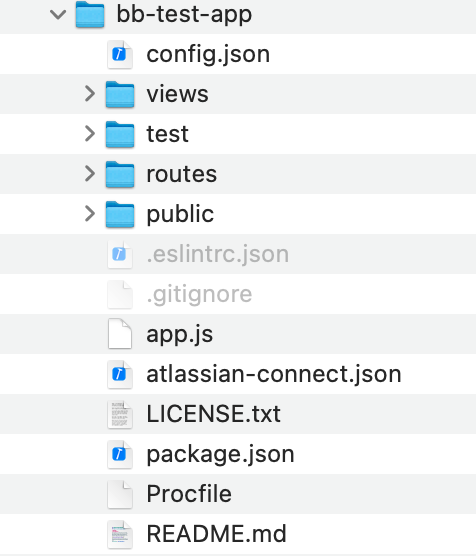
Task: Click the public folder icon
Action: point(120,215)
